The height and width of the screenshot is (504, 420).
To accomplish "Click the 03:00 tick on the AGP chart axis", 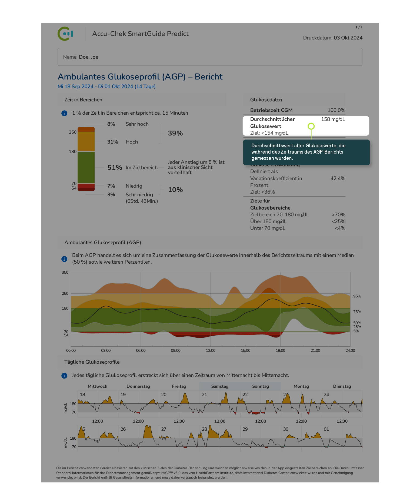I will [106, 351].
